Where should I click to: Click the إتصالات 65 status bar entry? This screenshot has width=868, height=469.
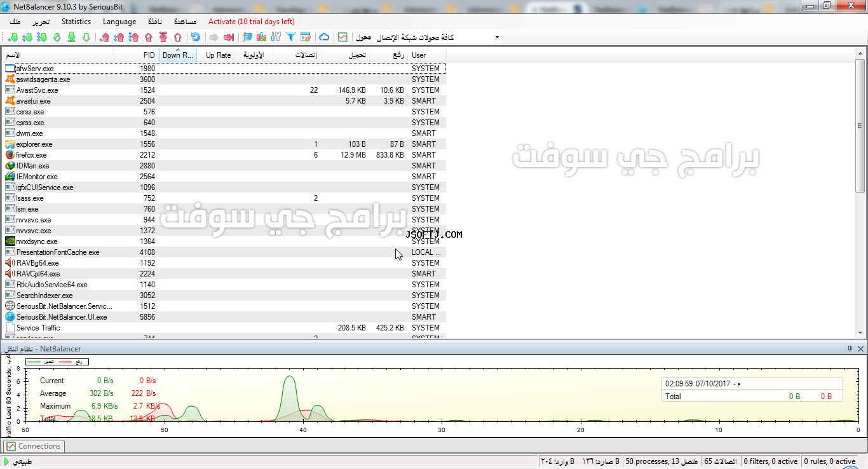pos(720,461)
